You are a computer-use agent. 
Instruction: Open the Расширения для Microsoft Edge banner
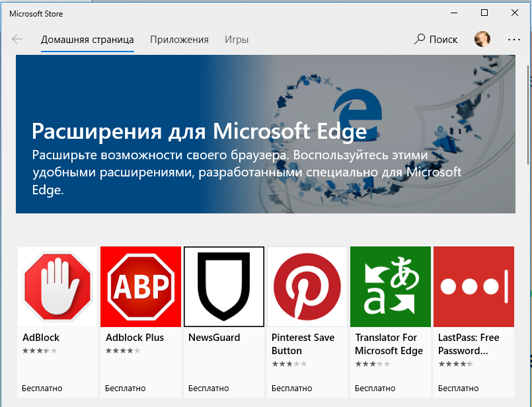(x=265, y=134)
